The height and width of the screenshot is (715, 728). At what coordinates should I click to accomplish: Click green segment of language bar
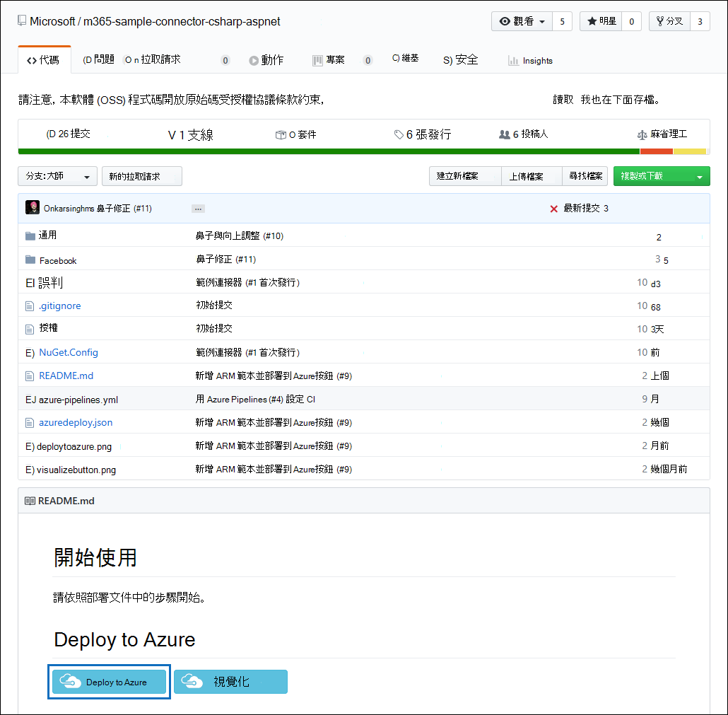(329, 151)
